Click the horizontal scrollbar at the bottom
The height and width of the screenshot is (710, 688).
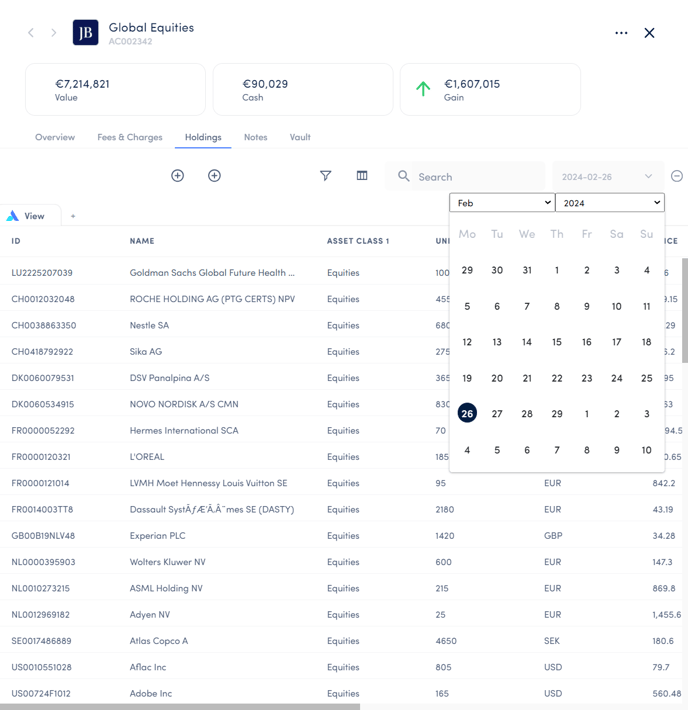[180, 706]
